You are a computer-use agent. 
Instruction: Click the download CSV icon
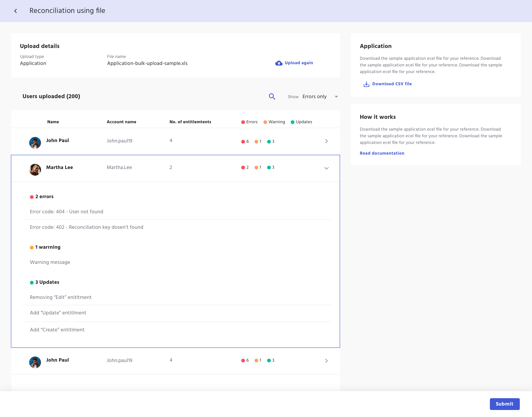[366, 84]
